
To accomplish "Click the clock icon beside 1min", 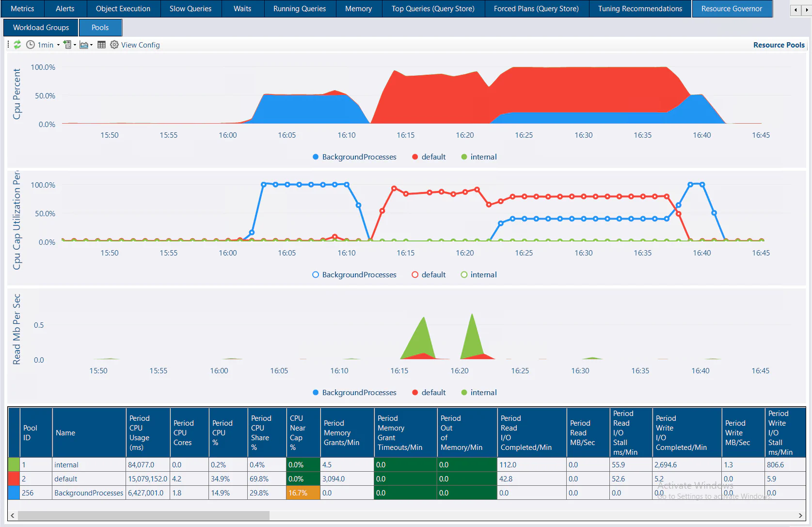I will (x=30, y=45).
